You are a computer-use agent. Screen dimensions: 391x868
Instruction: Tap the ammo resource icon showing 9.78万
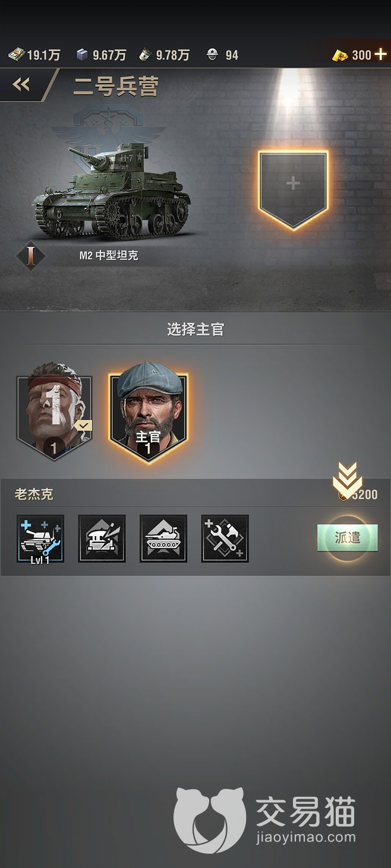[145, 55]
